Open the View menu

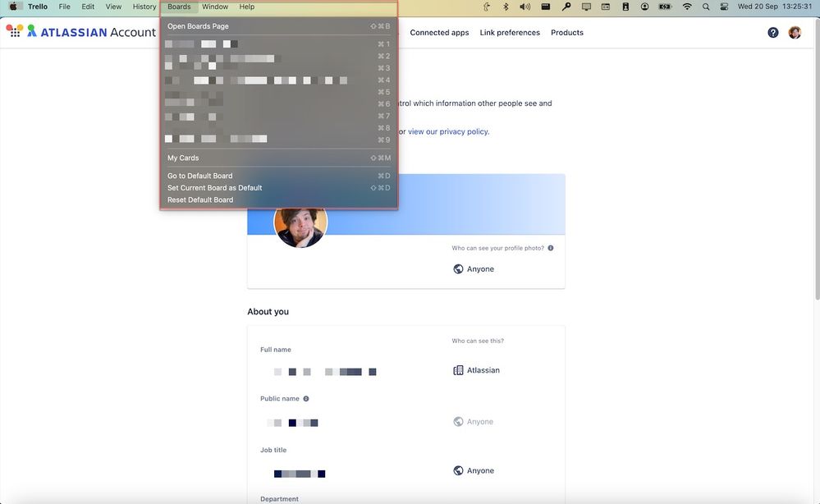click(x=113, y=7)
